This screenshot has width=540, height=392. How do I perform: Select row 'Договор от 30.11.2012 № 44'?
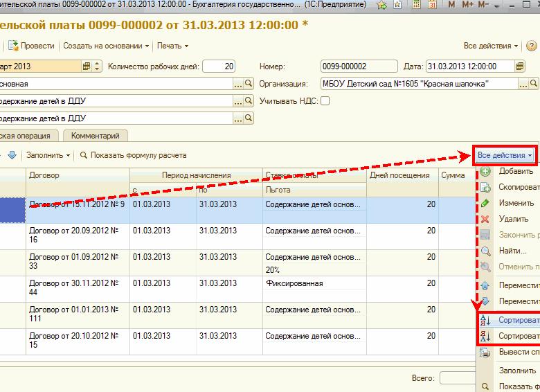point(237,289)
